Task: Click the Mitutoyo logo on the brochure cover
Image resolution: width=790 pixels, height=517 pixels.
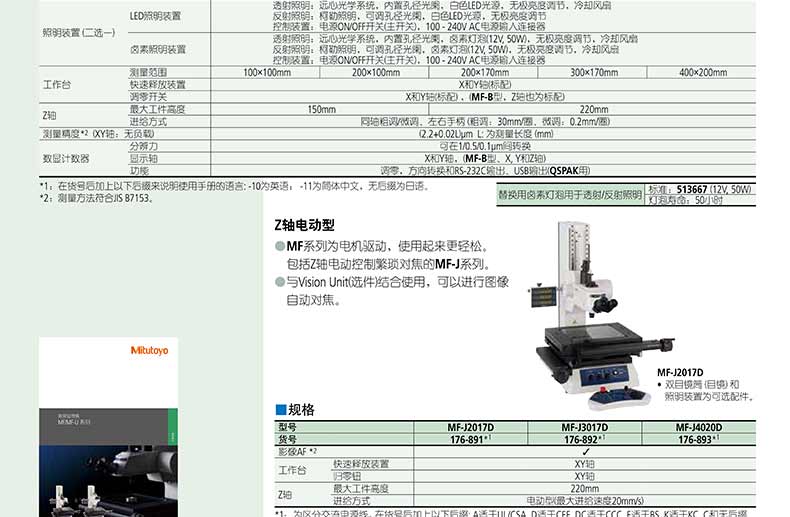Action: click(x=149, y=350)
